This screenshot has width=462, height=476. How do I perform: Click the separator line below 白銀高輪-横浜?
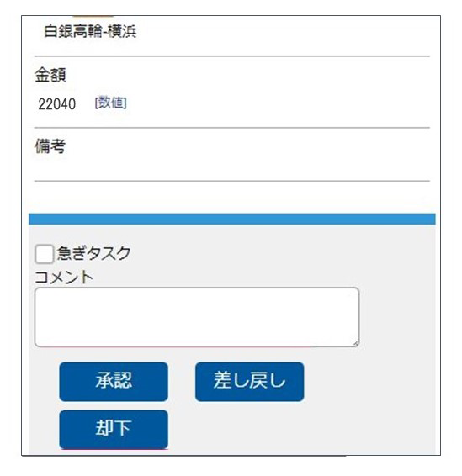(x=232, y=56)
